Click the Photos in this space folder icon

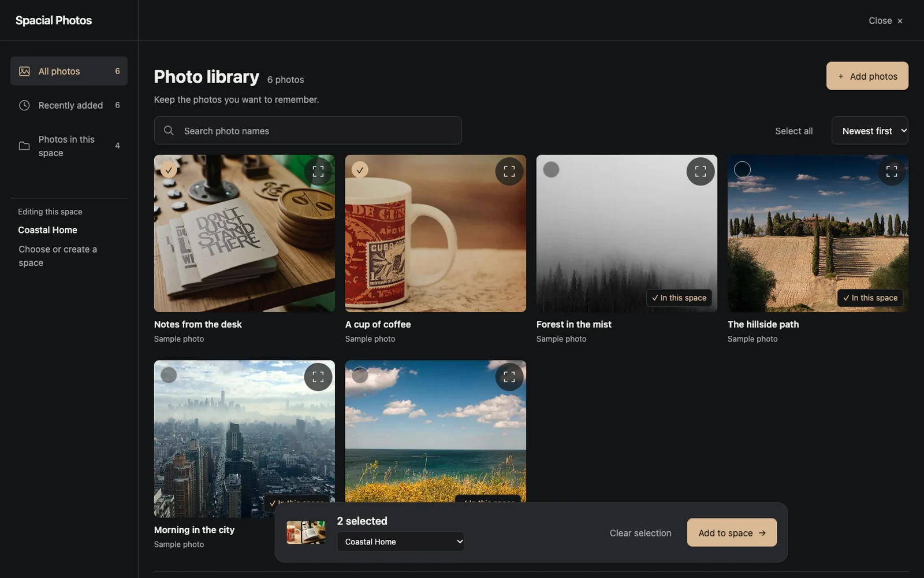(24, 146)
